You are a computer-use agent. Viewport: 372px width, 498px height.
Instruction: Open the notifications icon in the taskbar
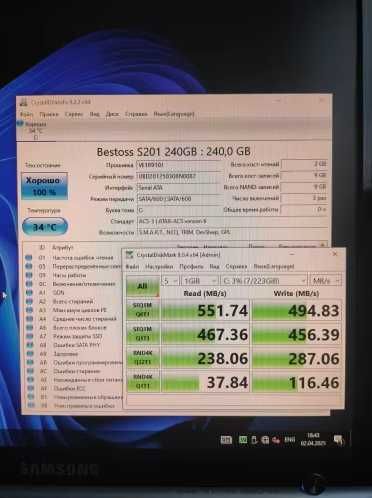point(339,440)
